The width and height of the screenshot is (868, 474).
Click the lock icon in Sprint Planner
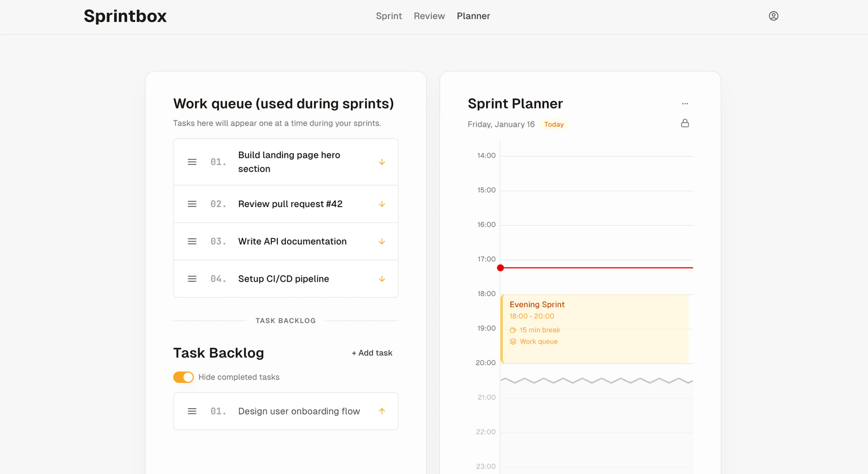tap(685, 123)
